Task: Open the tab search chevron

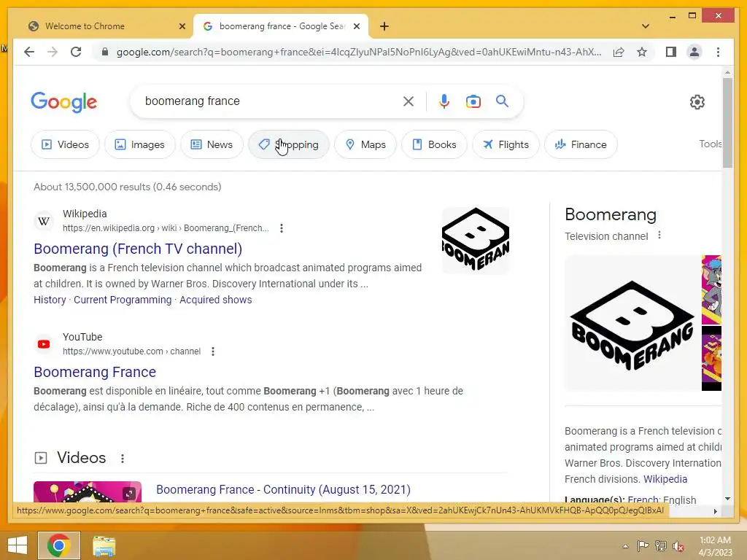Action: 646,26
